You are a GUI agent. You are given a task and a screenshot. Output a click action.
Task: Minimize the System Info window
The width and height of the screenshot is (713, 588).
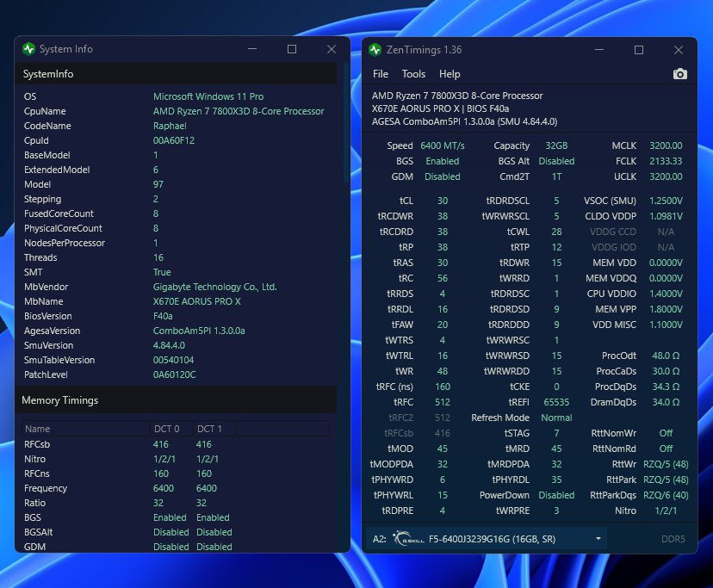point(252,49)
